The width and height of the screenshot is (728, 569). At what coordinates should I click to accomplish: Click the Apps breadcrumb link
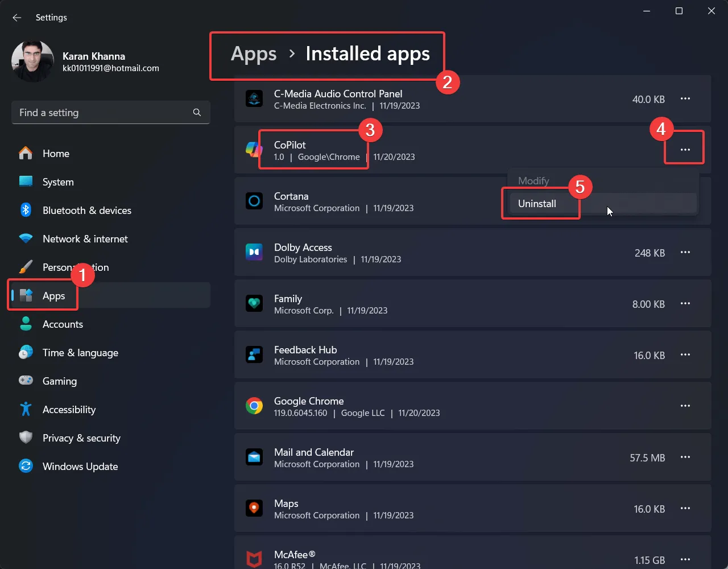pos(254,54)
